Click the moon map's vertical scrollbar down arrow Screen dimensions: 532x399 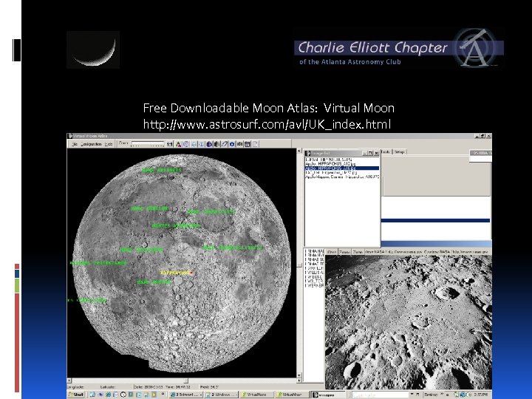click(299, 375)
